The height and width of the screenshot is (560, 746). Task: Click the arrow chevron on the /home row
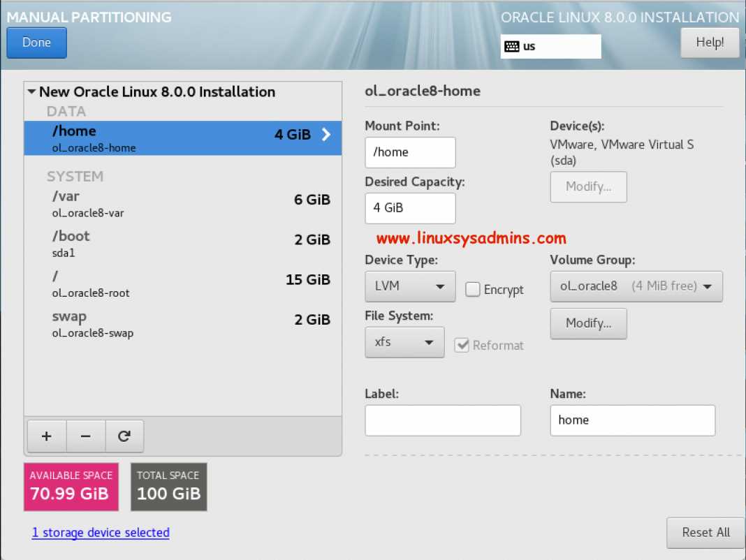(326, 135)
